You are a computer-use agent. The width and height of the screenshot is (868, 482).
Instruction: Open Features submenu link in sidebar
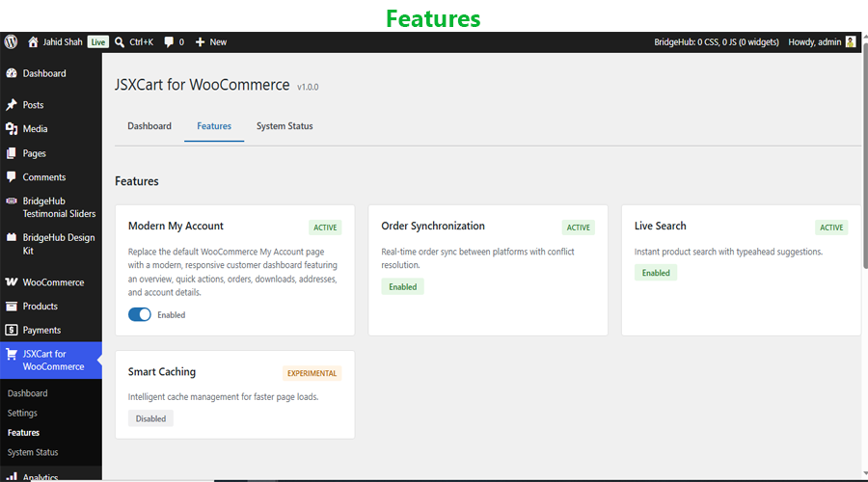coord(24,433)
